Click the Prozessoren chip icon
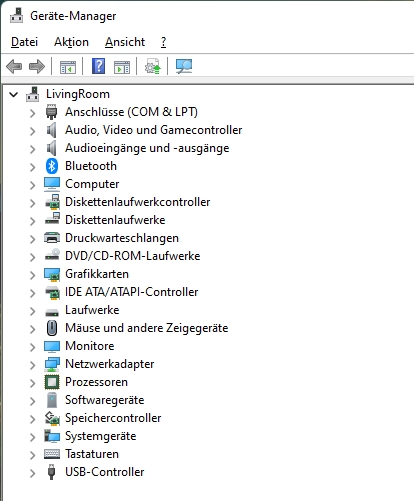Image resolution: width=414 pixels, height=501 pixels. [52, 382]
